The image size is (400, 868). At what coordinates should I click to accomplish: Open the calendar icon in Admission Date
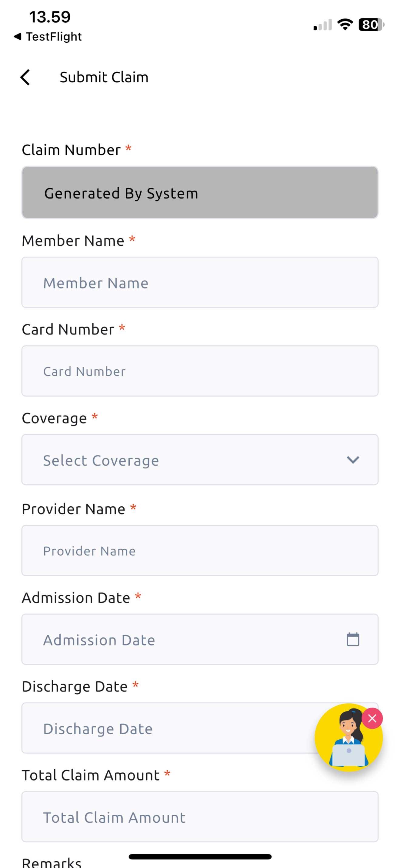coord(353,639)
